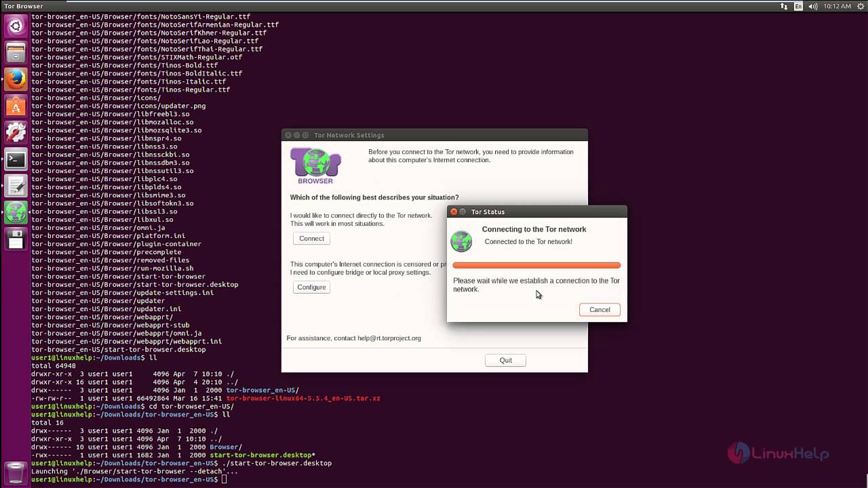Open the En keyboard layout indicator
868x488 pixels.
tap(799, 6)
